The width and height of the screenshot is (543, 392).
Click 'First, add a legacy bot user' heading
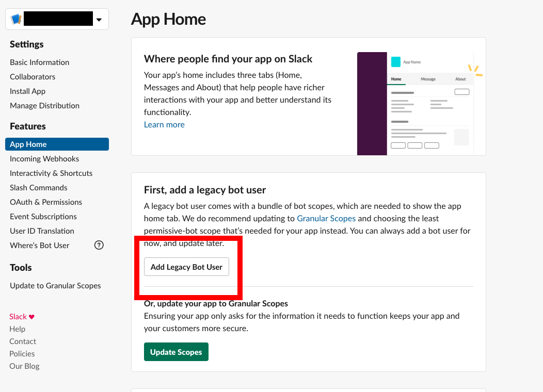coord(205,190)
